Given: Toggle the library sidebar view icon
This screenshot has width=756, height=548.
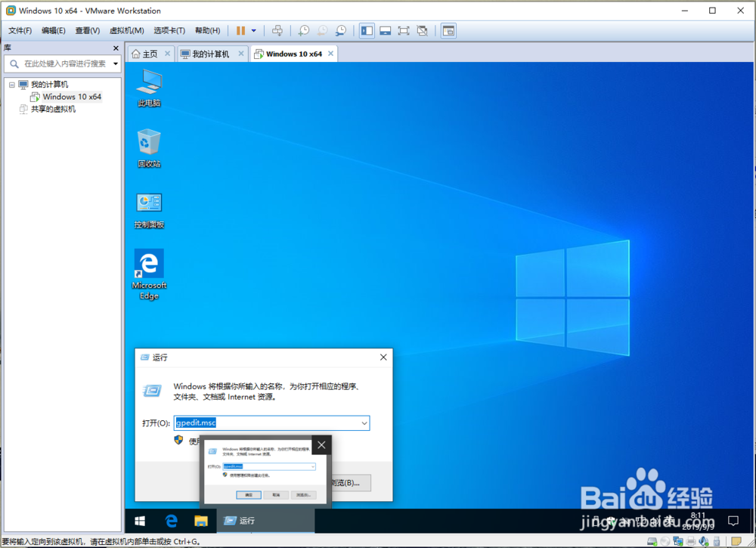Looking at the screenshot, I should 367,31.
